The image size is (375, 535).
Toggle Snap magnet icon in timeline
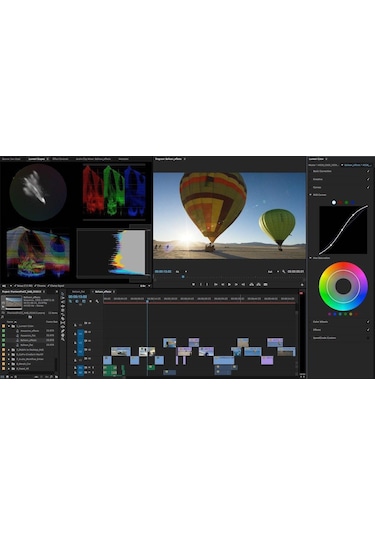pyautogui.click(x=77, y=302)
